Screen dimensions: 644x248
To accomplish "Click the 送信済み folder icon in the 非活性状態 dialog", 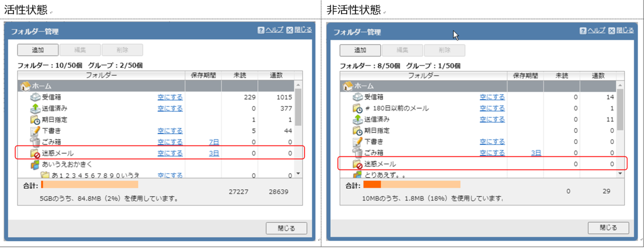I will pos(357,120).
